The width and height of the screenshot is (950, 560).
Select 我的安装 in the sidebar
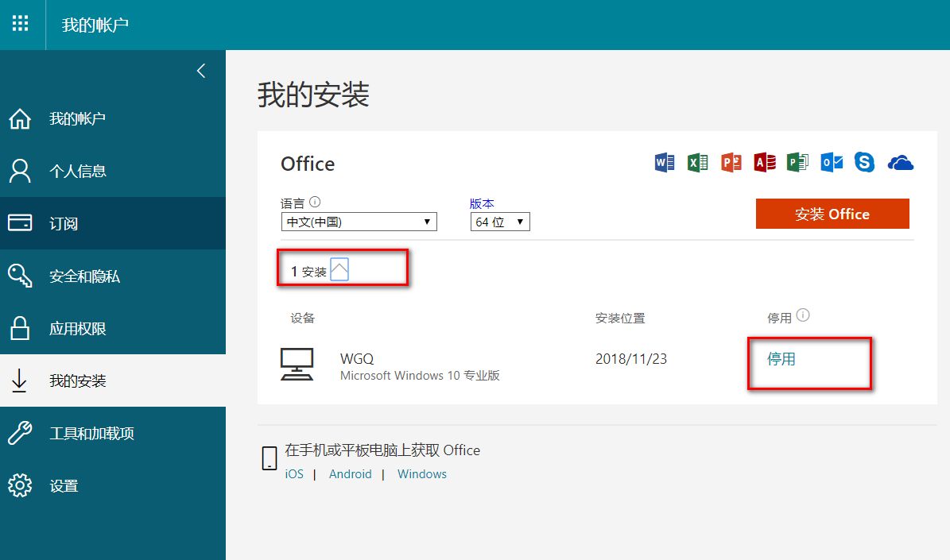pyautogui.click(x=113, y=380)
